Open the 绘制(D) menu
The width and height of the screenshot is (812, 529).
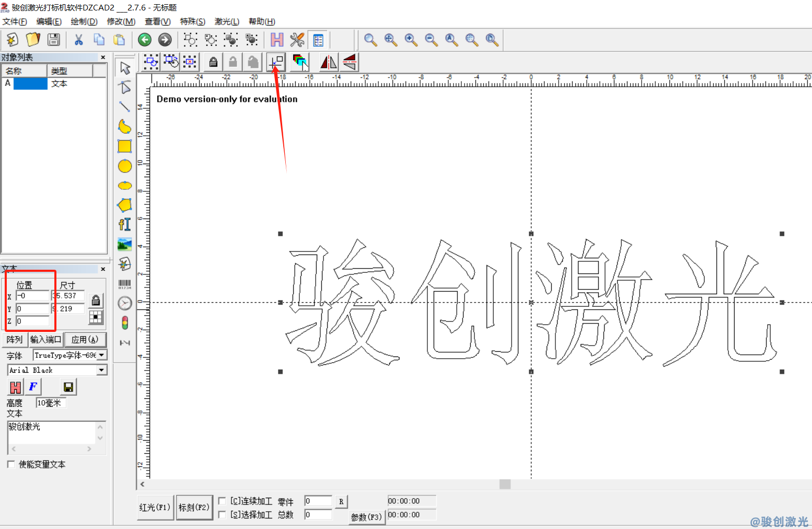[84, 21]
